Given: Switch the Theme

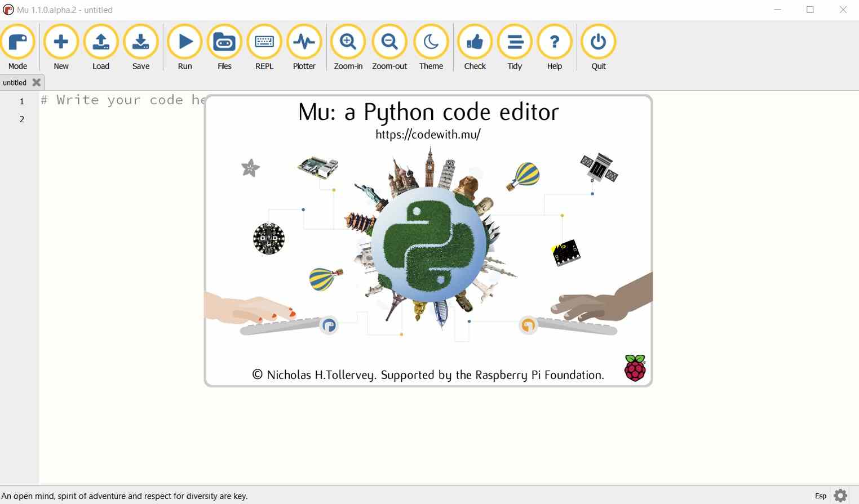Looking at the screenshot, I should 431,47.
